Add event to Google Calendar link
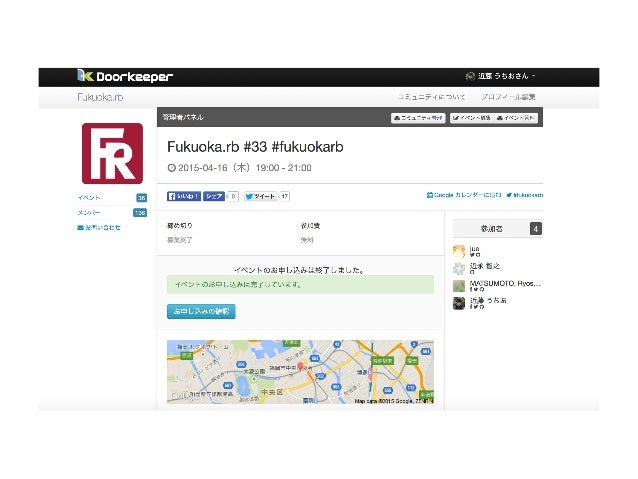Screen dimensions: 638x479 tap(464, 195)
